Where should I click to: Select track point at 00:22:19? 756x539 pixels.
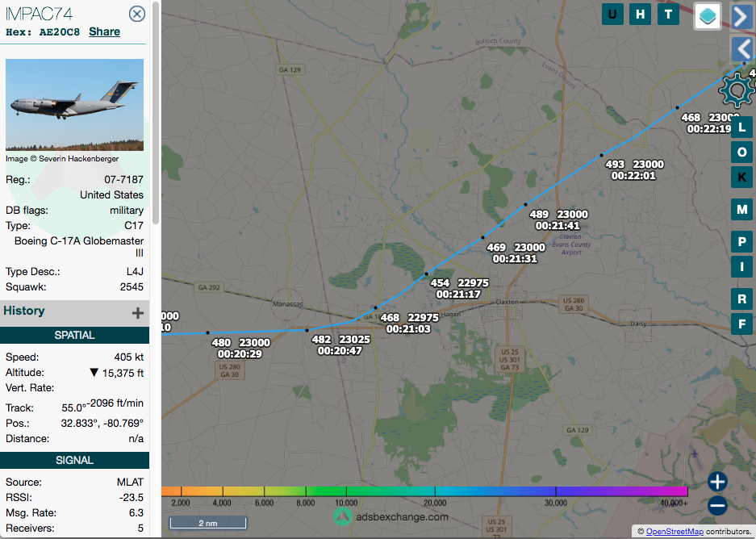(x=678, y=107)
